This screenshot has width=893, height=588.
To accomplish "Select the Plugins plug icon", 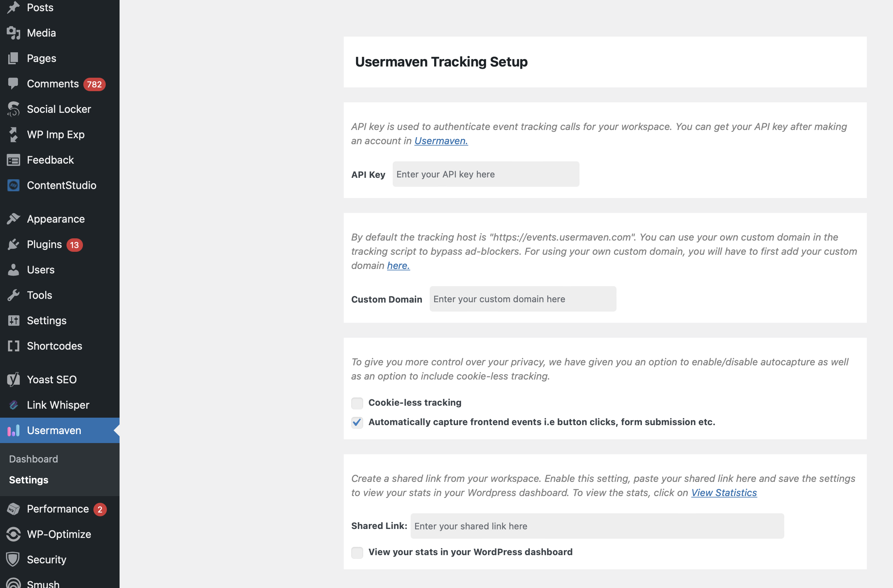I will (x=13, y=245).
